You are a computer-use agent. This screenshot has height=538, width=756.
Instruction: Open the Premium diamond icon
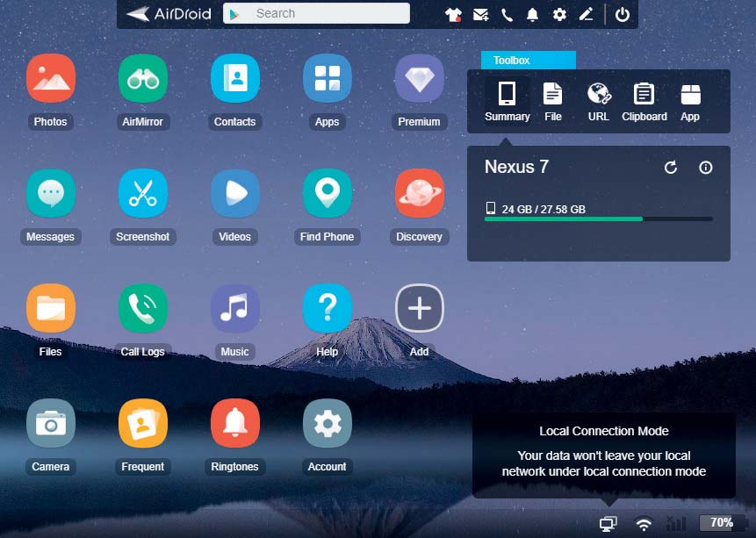tap(420, 79)
